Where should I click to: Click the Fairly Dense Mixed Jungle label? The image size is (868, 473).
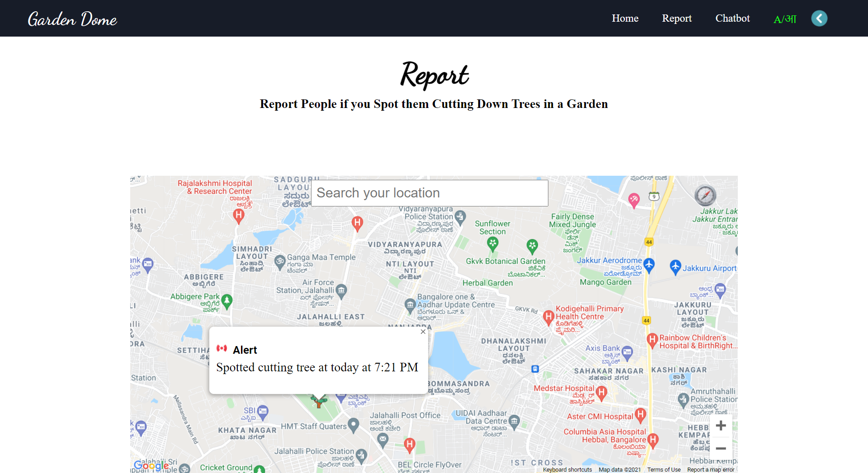[572, 220]
